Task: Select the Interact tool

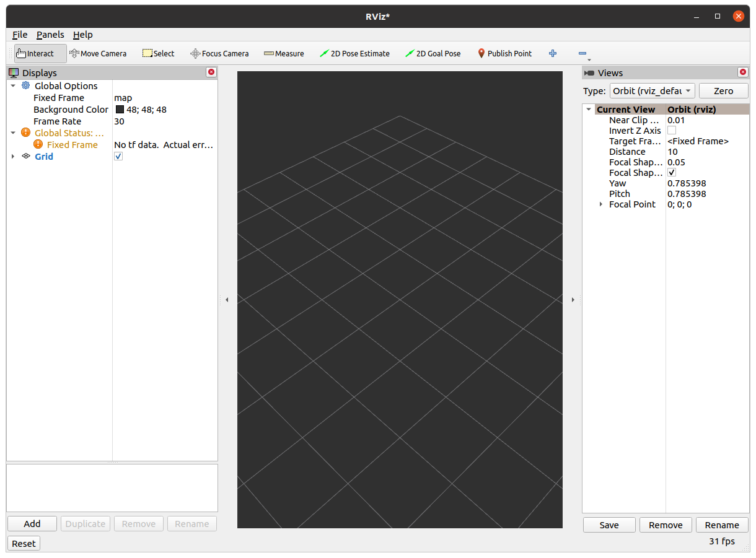Action: click(40, 54)
